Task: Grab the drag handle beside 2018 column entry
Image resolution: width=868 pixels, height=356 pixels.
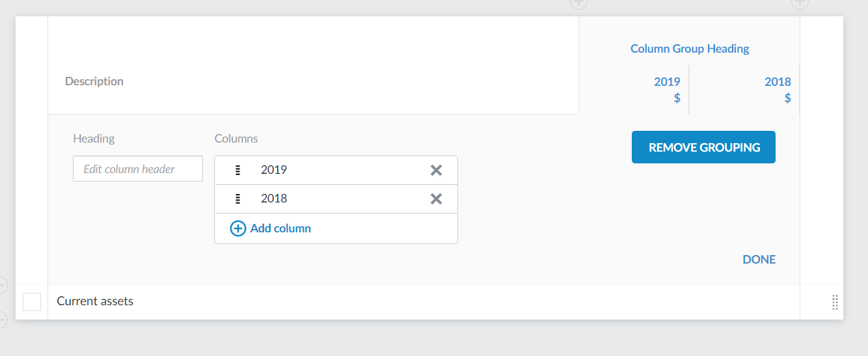Action: 238,199
